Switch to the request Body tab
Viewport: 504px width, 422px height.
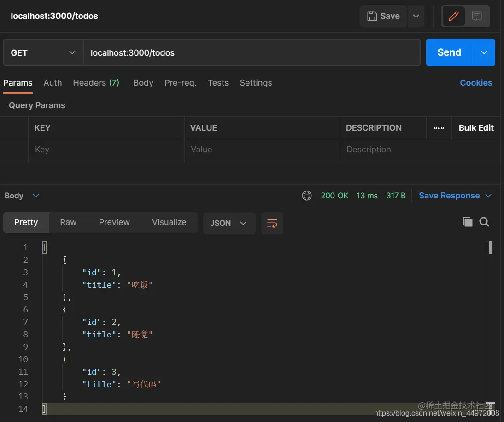[x=143, y=83]
